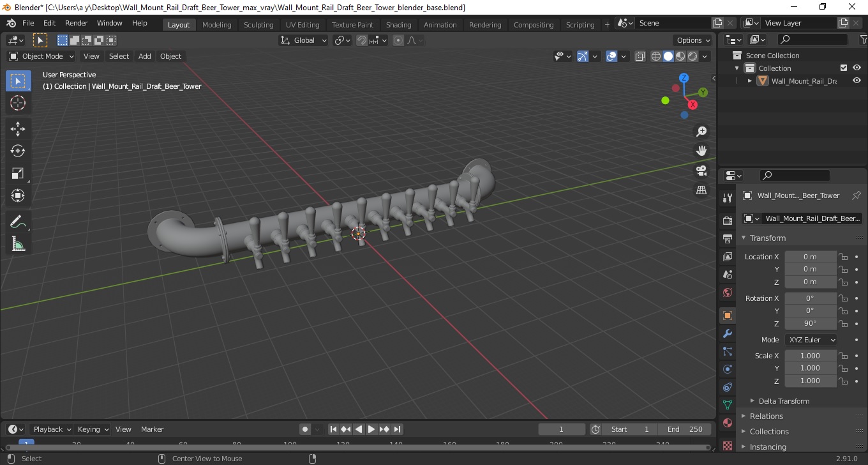Open the Object Constraints properties tab
868x465 pixels.
click(728, 387)
